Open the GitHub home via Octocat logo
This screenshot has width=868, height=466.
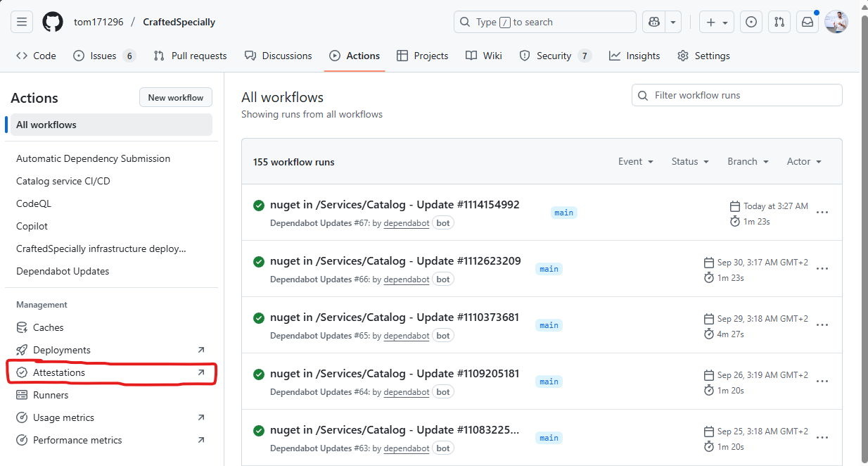(x=52, y=22)
